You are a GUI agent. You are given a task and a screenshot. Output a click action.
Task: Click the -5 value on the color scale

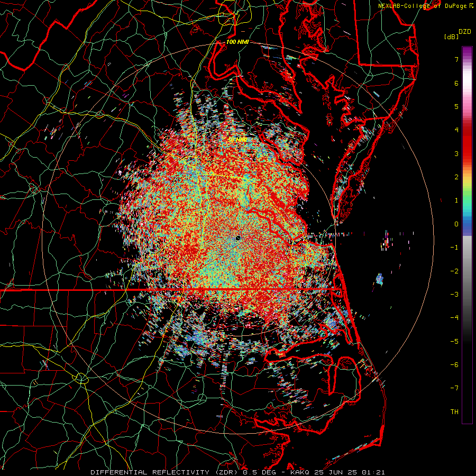[x=454, y=342]
